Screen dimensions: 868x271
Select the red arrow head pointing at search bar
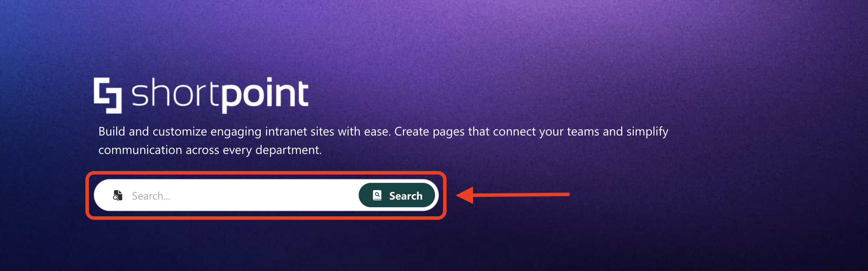pyautogui.click(x=465, y=195)
